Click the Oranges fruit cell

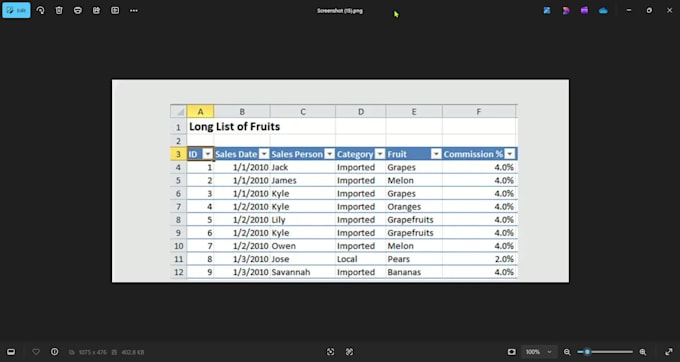(x=414, y=207)
